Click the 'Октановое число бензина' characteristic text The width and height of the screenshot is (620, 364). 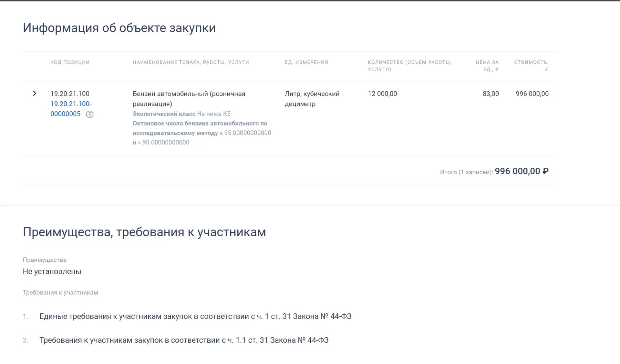click(202, 133)
